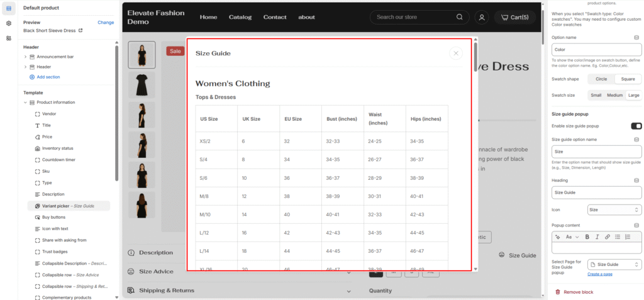Click dynamic source icon beside Heading
Screen dimensions: 644x300
tap(636, 180)
